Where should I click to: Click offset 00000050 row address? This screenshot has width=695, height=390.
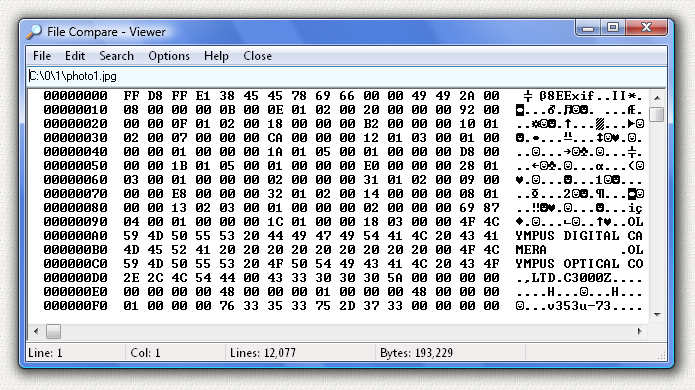[75, 166]
